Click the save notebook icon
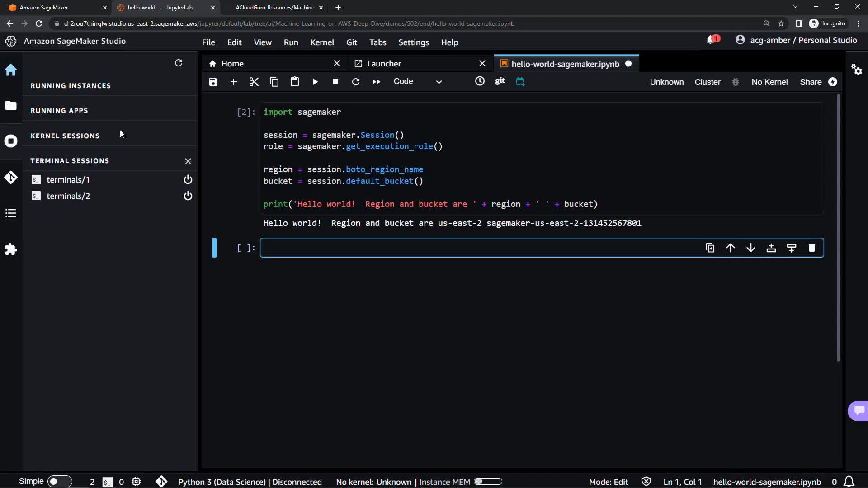 click(x=213, y=82)
